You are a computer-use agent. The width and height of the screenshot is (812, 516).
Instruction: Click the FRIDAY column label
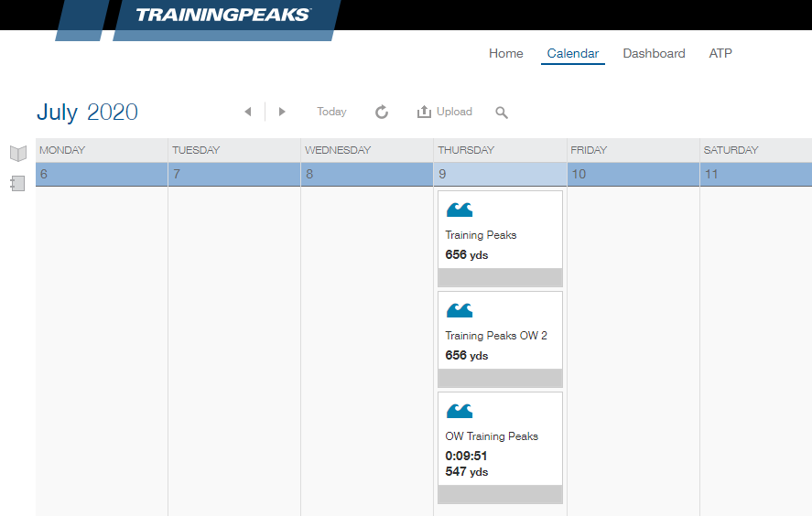[x=589, y=150]
